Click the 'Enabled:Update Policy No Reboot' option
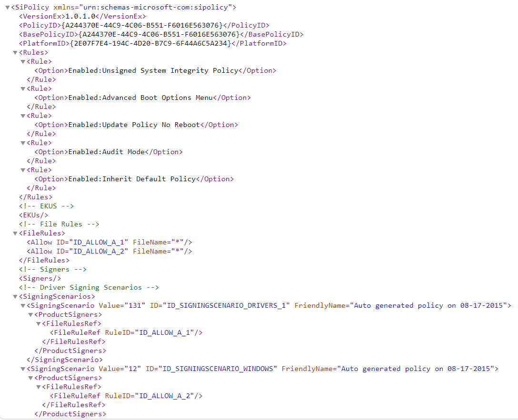The height and width of the screenshot is (420, 518). tap(134, 125)
